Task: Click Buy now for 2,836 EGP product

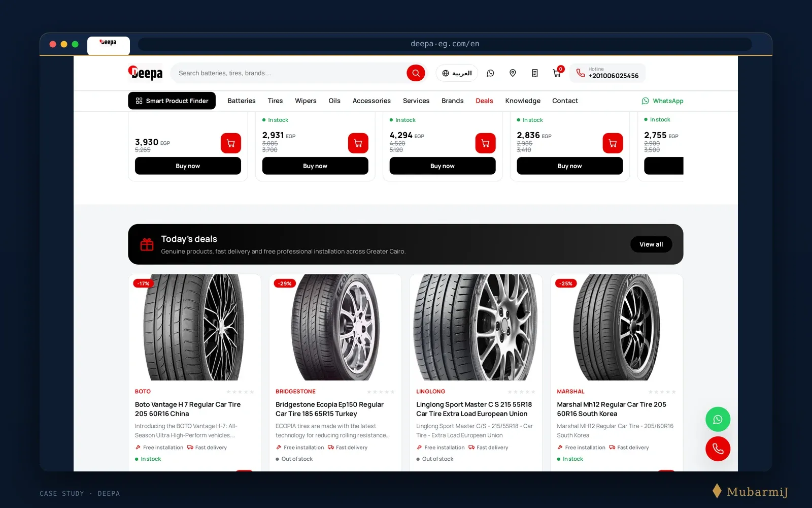Action: coord(570,166)
